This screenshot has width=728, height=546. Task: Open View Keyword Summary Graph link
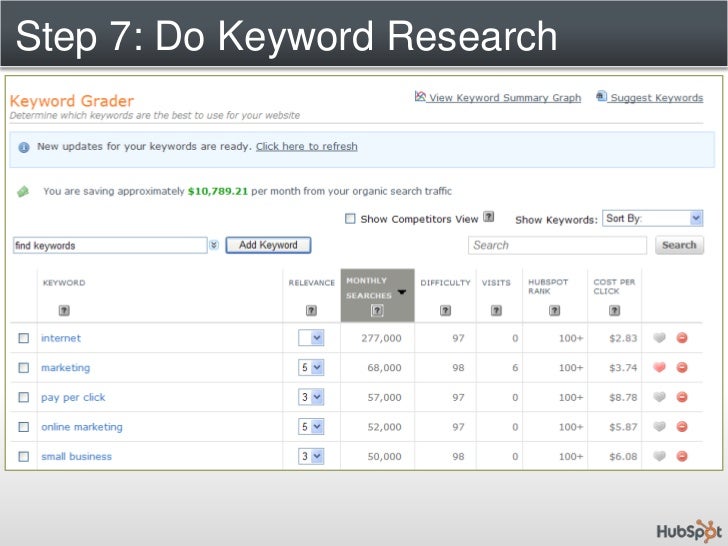coord(505,98)
